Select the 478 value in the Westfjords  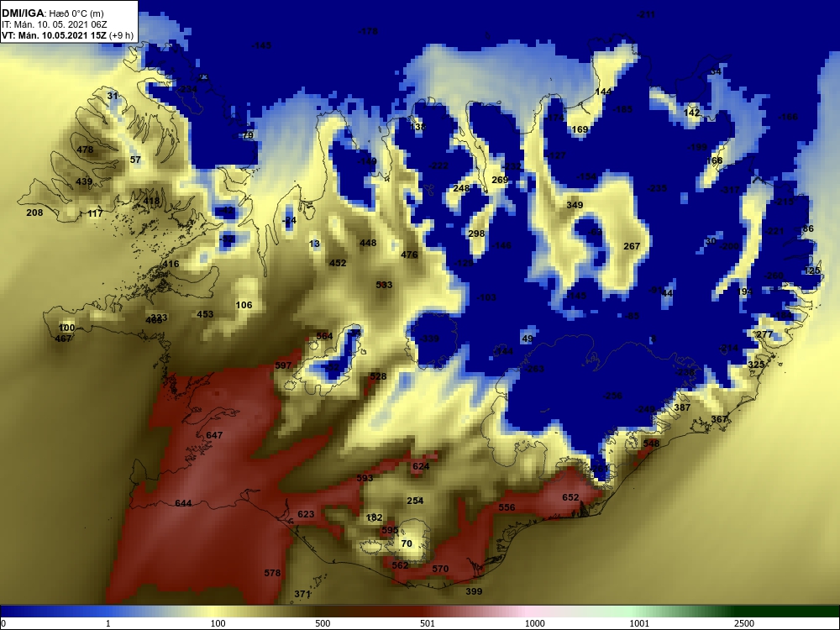85,150
